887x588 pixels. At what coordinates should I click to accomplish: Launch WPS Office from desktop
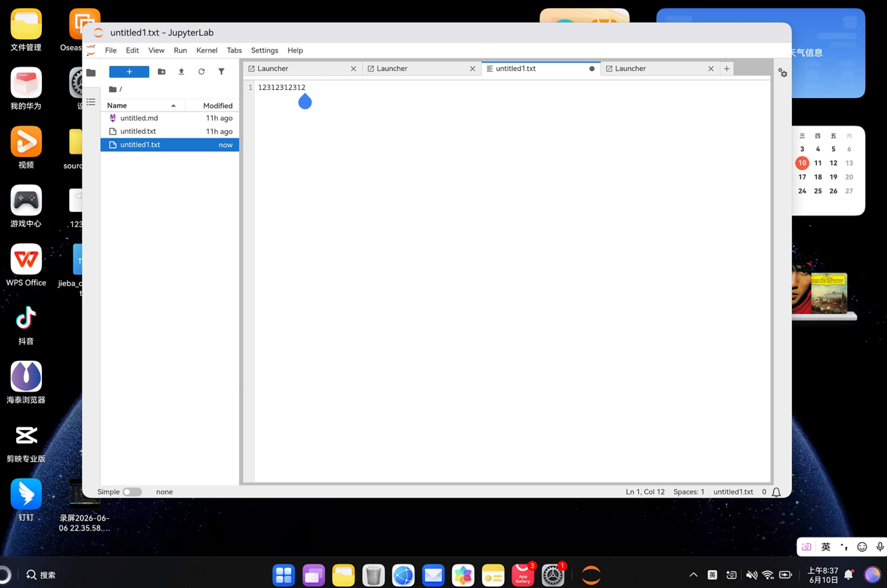pyautogui.click(x=26, y=265)
